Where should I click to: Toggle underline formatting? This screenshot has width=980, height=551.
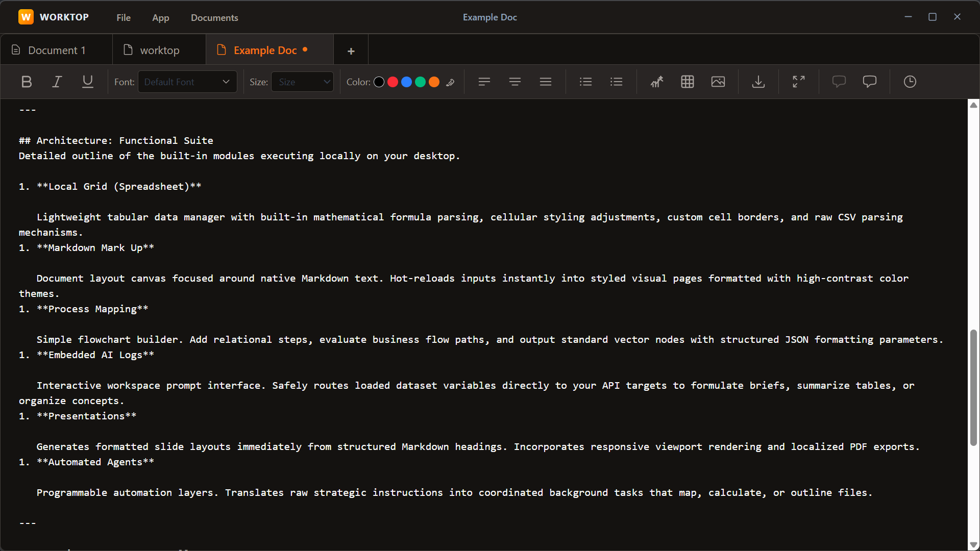[x=88, y=82]
